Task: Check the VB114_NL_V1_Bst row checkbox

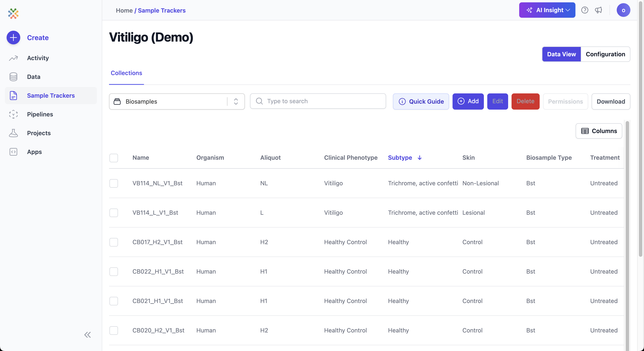Action: [114, 183]
